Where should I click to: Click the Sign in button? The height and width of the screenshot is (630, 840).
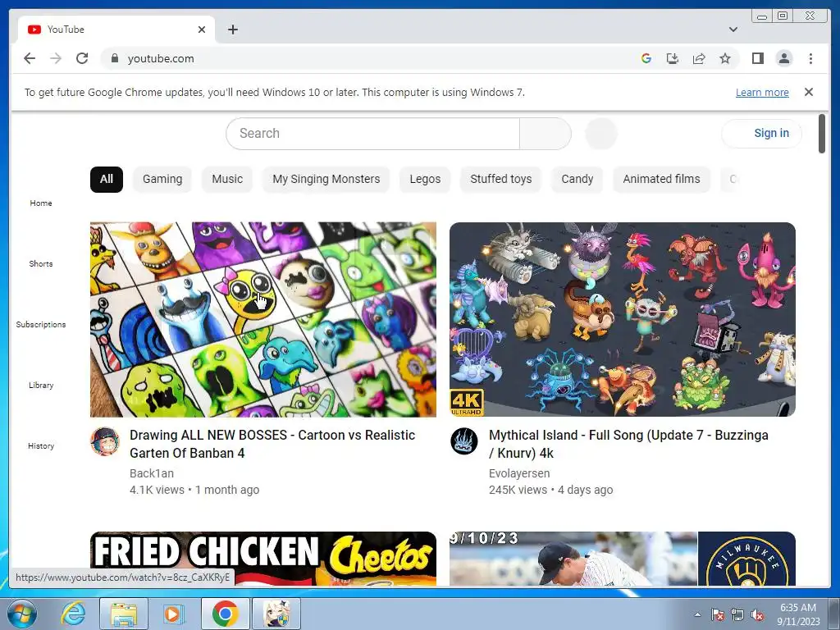coord(761,134)
